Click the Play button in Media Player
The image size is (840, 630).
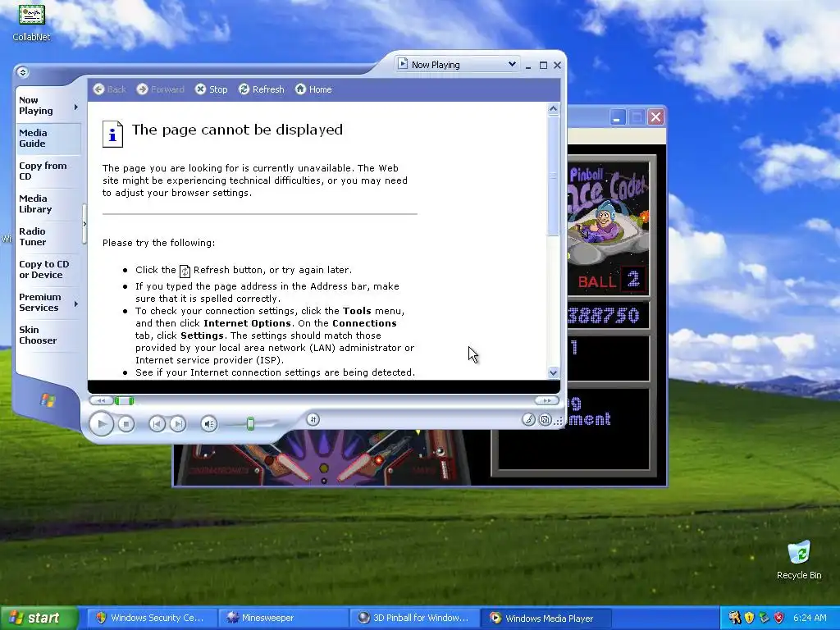click(101, 424)
